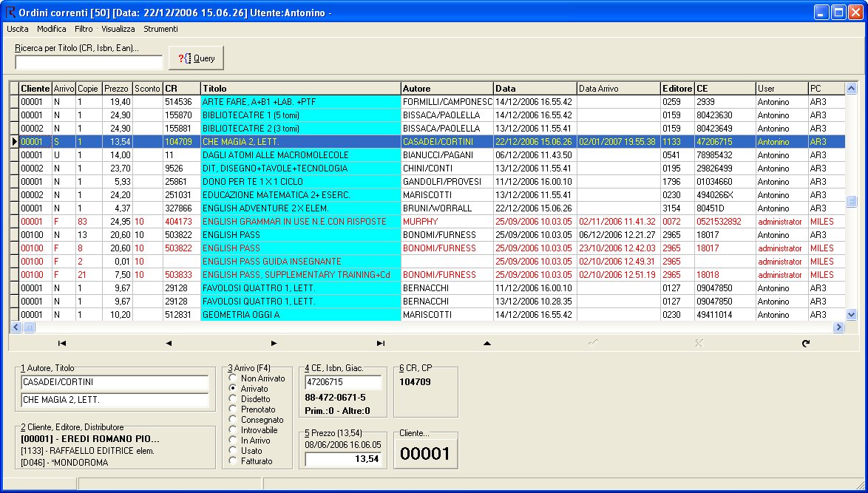The image size is (868, 493).
Task: Go to next record navigator arrow
Action: [274, 343]
